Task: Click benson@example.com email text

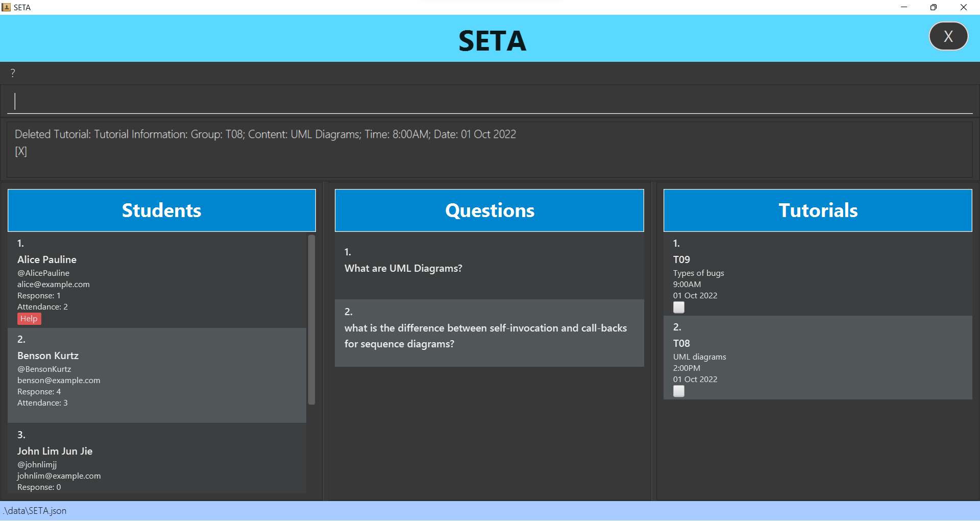Action: pos(59,381)
